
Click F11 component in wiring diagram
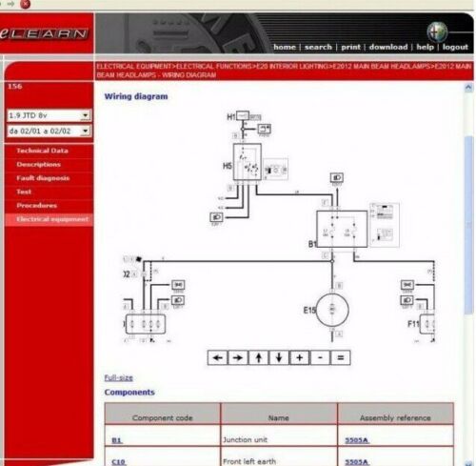(426, 324)
